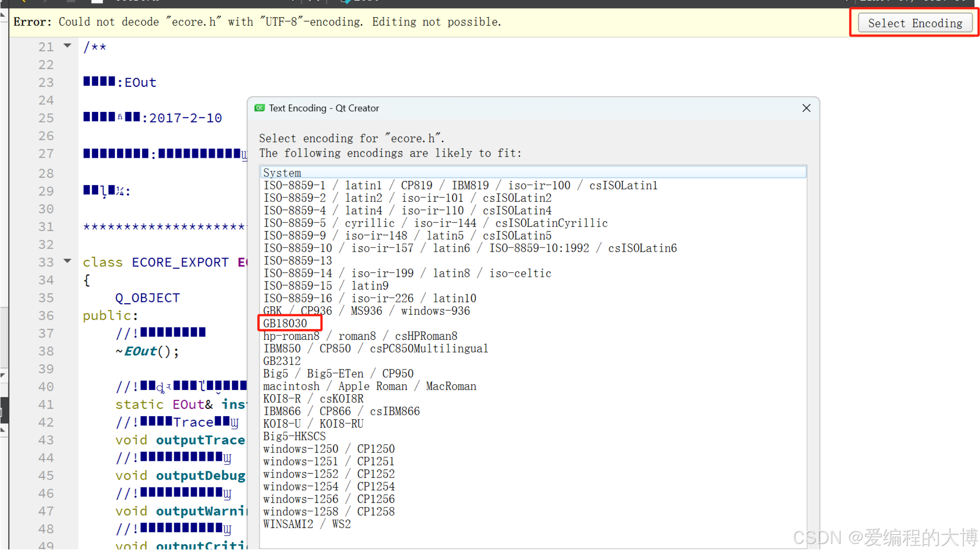Collapse the comment block at line 21

click(x=68, y=46)
